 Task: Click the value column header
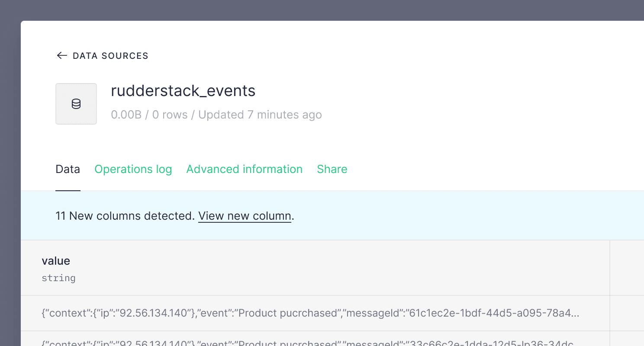(56, 261)
